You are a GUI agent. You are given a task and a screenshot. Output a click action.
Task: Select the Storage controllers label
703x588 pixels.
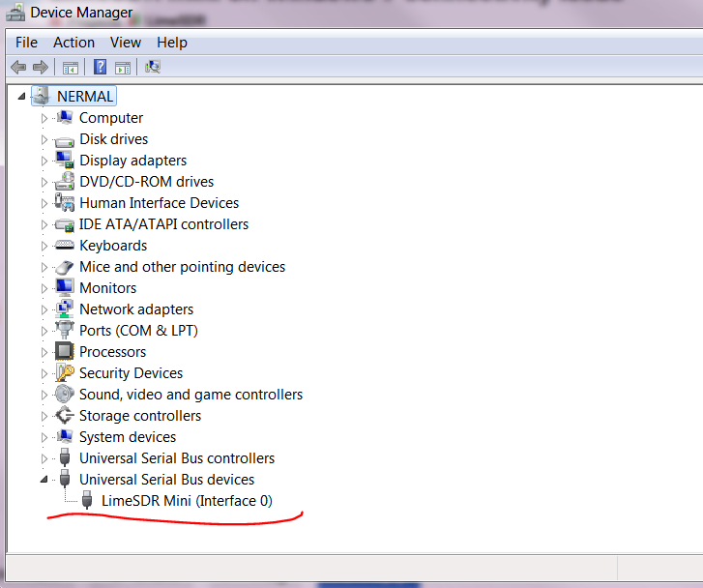[140, 416]
